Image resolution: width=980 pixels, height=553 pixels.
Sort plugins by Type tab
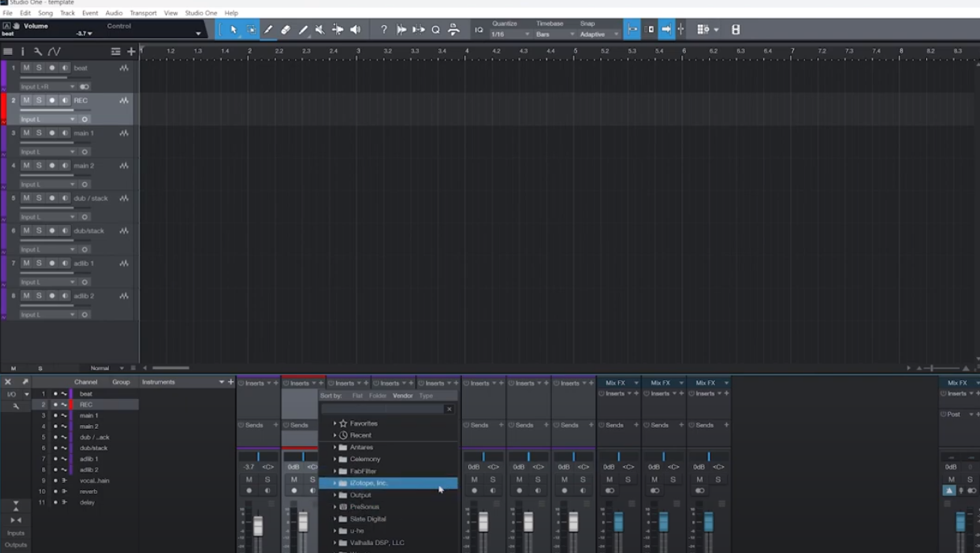[426, 396]
